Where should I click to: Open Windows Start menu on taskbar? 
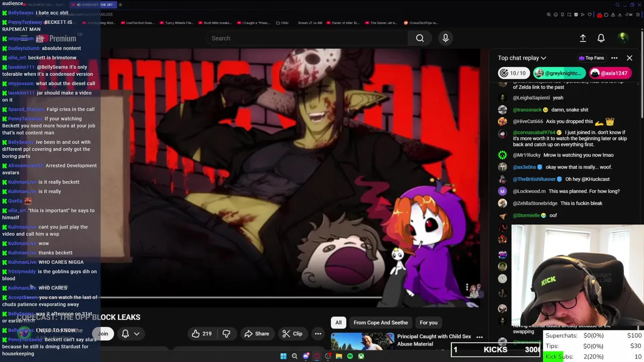[x=283, y=356]
